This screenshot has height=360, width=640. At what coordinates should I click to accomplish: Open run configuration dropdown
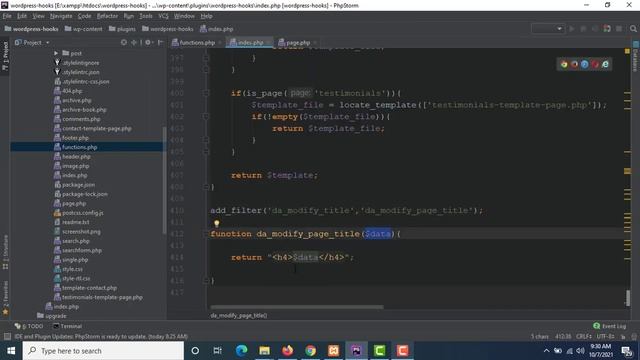coord(548,29)
